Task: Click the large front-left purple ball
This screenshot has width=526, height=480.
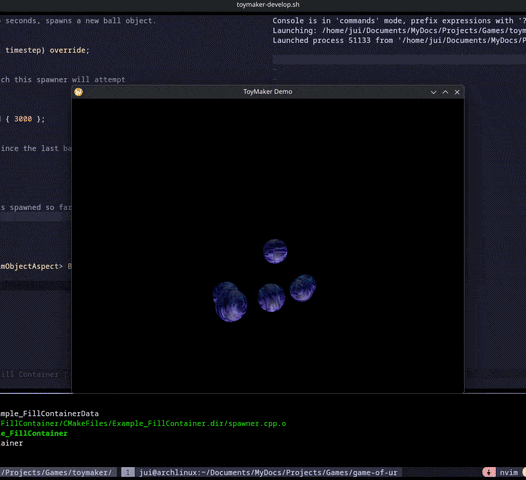Action: [231, 306]
